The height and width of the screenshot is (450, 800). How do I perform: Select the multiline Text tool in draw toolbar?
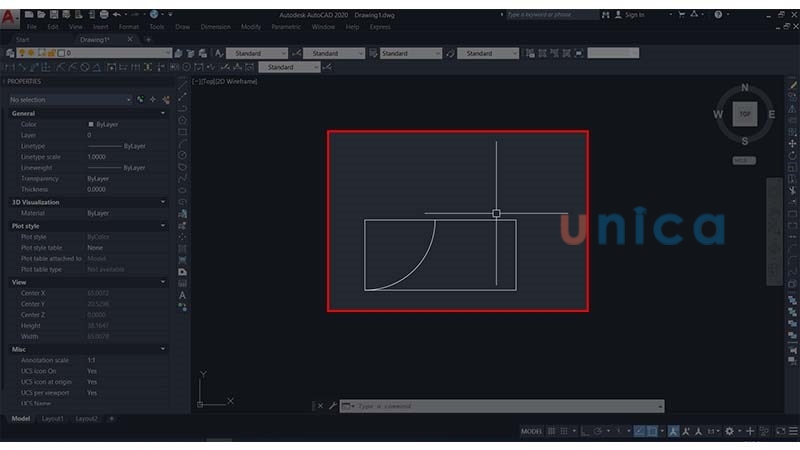pyautogui.click(x=183, y=295)
